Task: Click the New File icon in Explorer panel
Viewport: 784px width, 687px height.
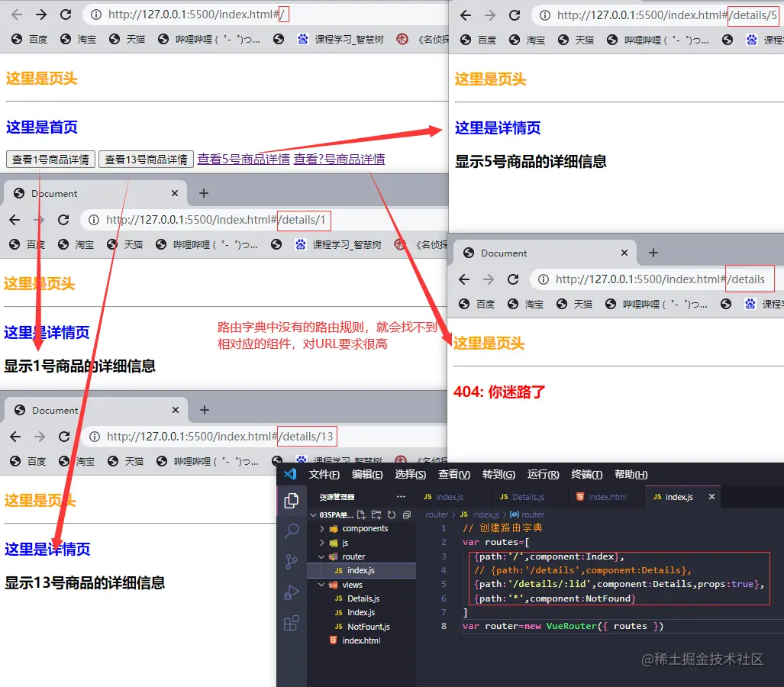Action: click(x=362, y=514)
